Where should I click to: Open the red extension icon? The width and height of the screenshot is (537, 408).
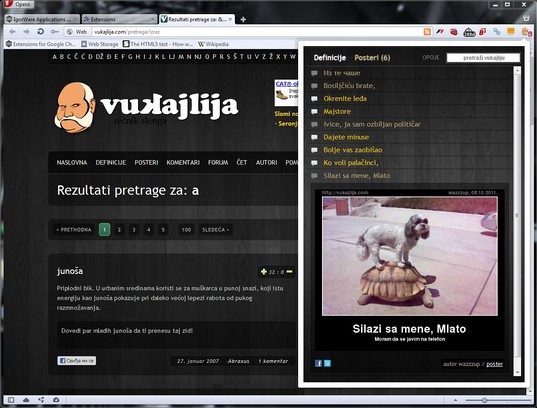[454, 32]
